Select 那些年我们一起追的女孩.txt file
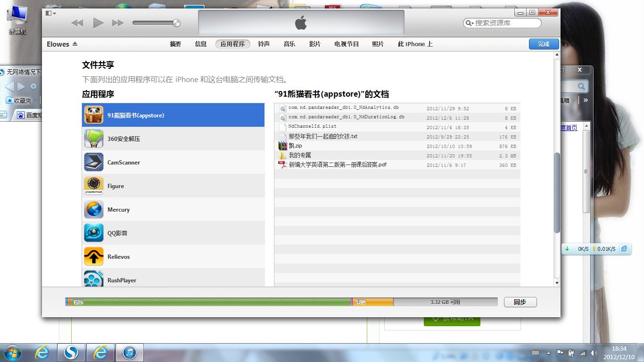 tap(397, 137)
